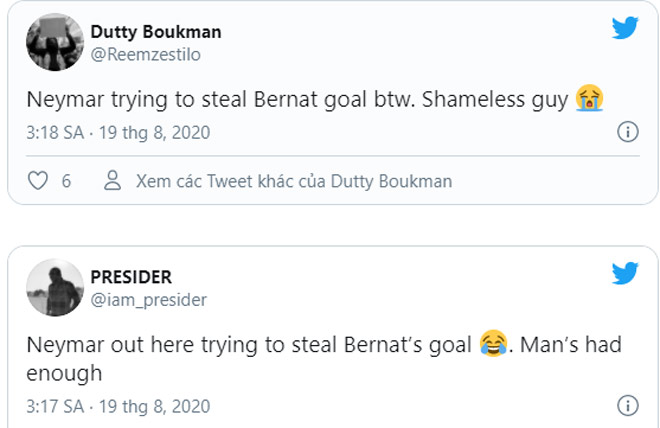The image size is (660, 428).
Task: Click the Twitter bird icon on Dutty Boukman's tweet
Action: 625,29
